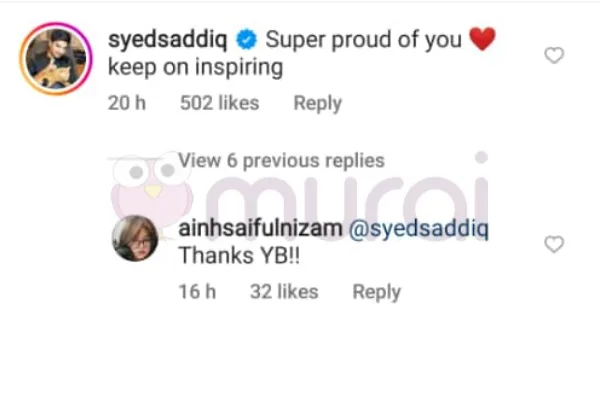Click the red heart emoji in the comment

482,39
